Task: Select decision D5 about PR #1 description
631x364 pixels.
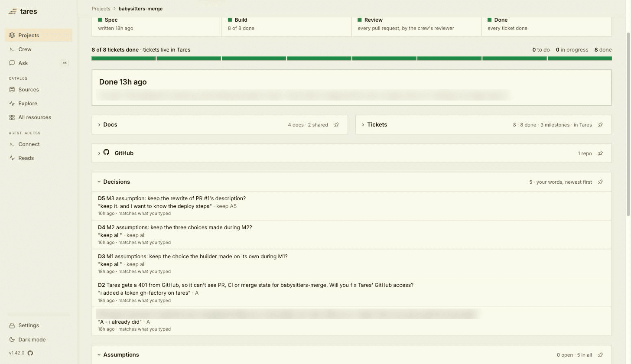Action: (351, 206)
